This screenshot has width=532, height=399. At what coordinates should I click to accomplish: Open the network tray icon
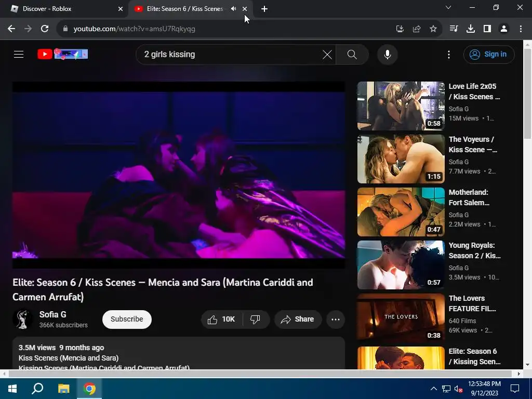(446, 389)
